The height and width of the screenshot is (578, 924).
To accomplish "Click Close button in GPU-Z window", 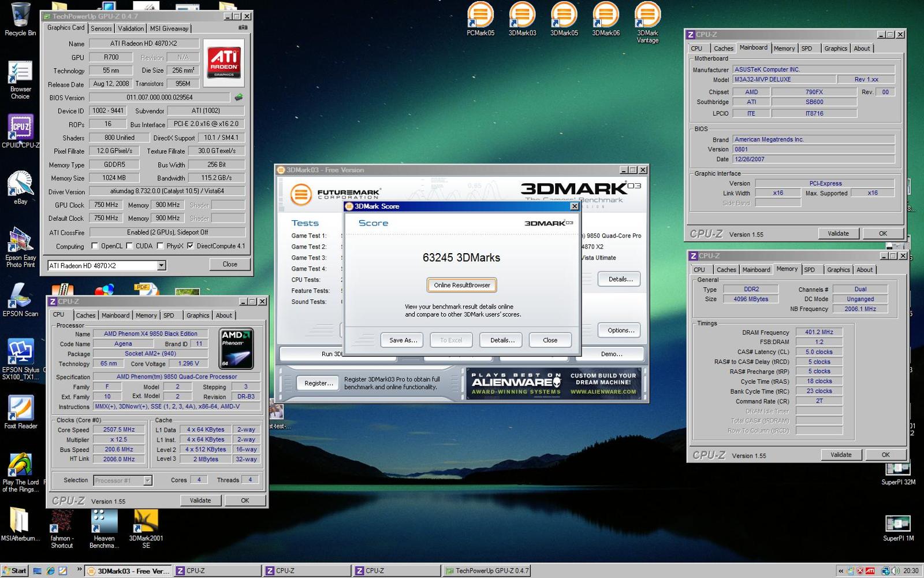I will (230, 264).
